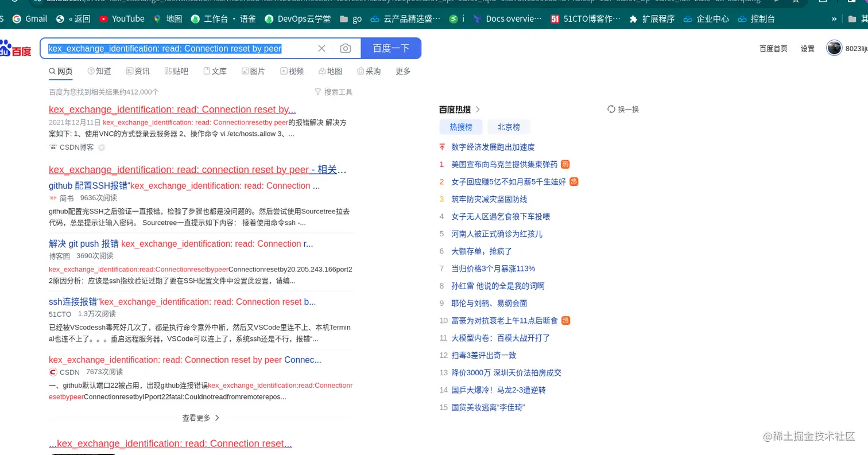Open the Gmail bookmark
The width and height of the screenshot is (868, 455).
coord(30,19)
